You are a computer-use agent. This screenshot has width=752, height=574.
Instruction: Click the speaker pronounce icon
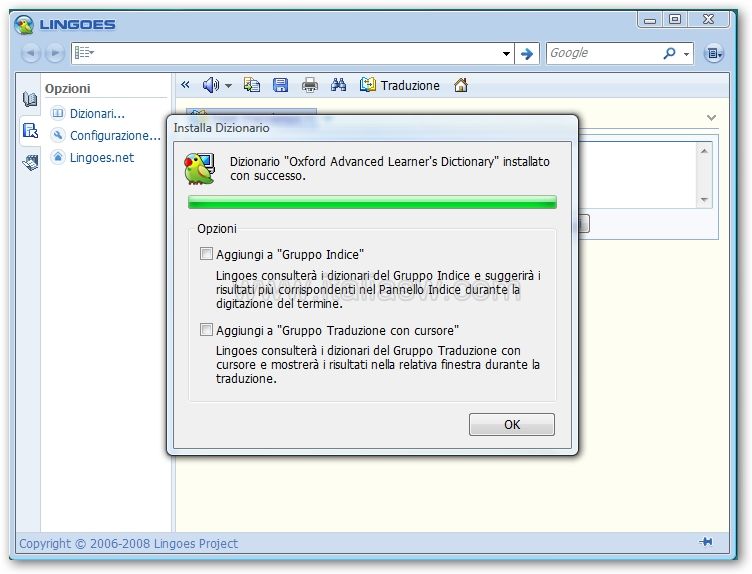[x=211, y=85]
